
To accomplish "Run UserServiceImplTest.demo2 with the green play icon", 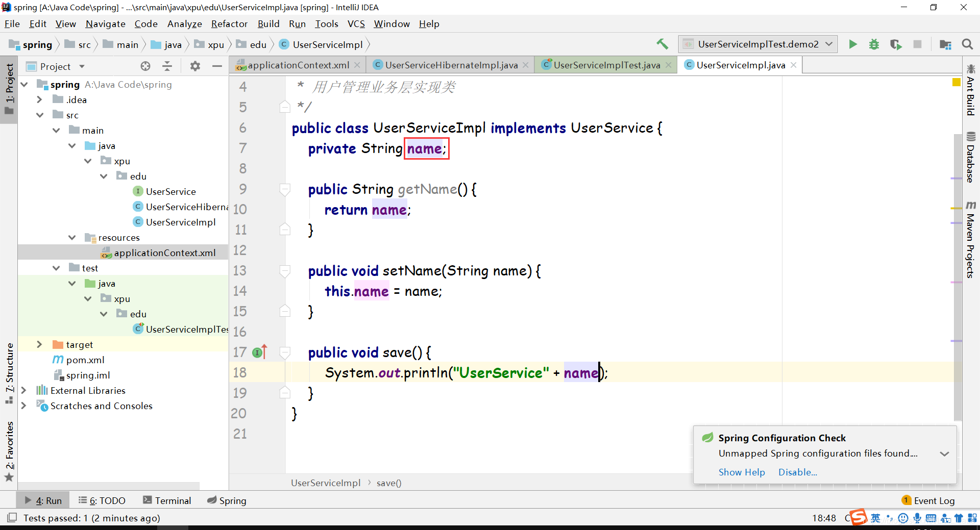I will (852, 44).
